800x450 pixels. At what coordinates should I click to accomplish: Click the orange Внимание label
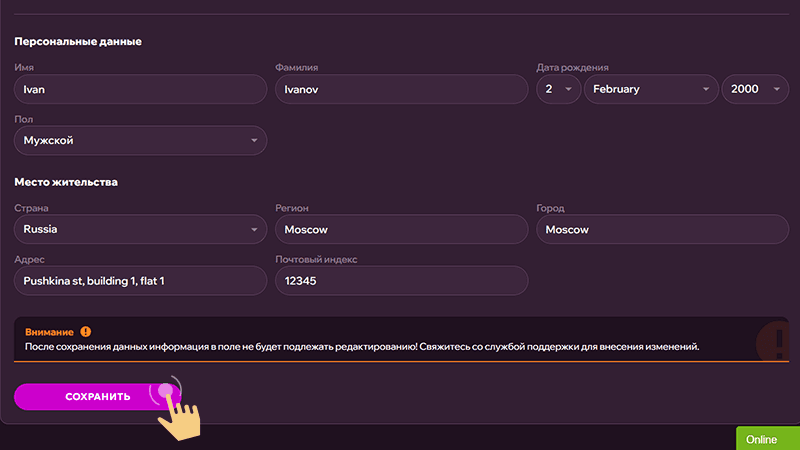pos(49,331)
